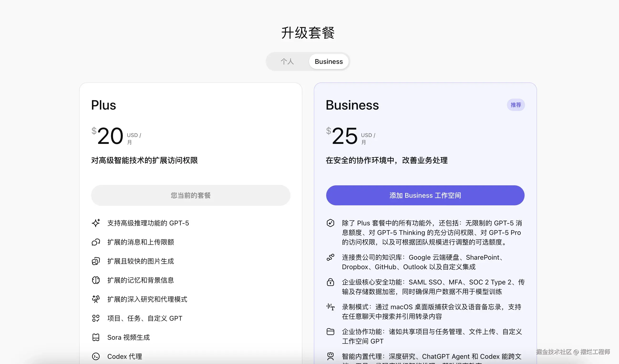The height and width of the screenshot is (364, 619).
Task: Click the 您当前的套餐 button
Action: (x=191, y=195)
